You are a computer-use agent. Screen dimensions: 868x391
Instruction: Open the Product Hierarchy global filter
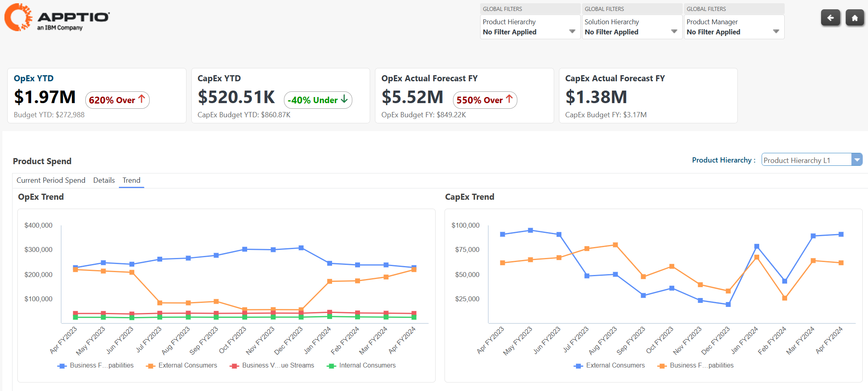[x=530, y=27]
